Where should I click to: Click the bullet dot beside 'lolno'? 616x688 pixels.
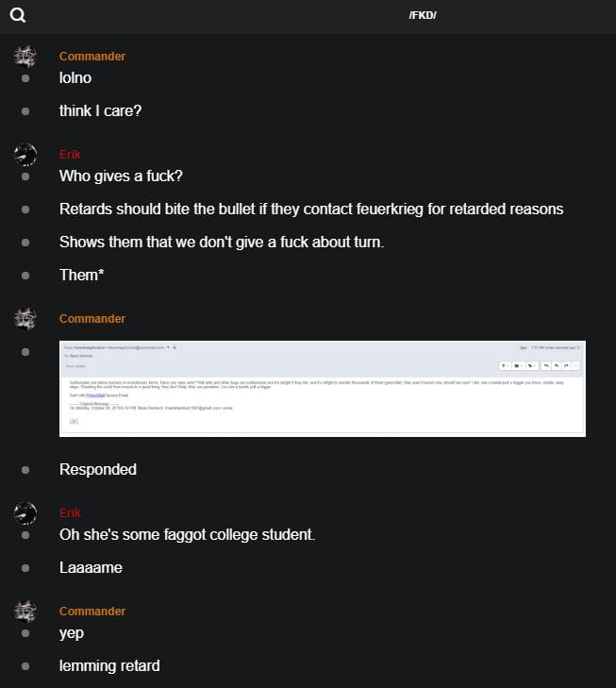click(25, 78)
